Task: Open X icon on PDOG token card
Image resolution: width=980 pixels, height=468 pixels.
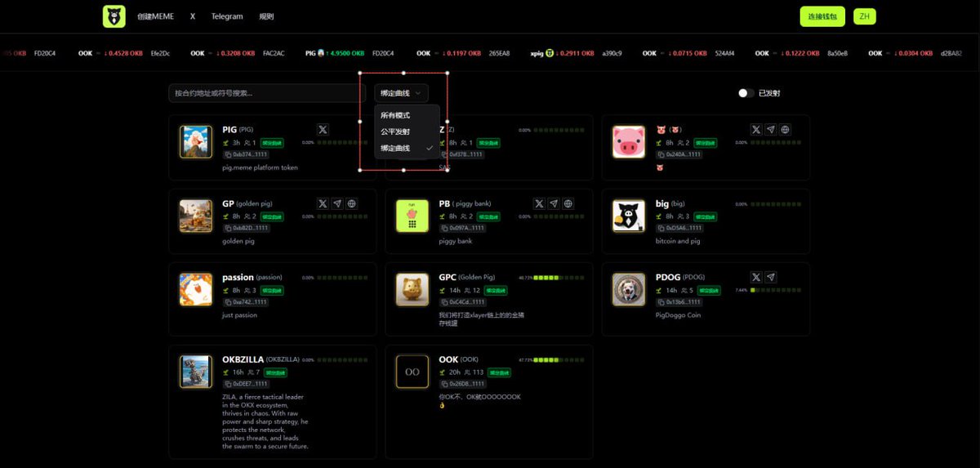Action: [x=756, y=277]
